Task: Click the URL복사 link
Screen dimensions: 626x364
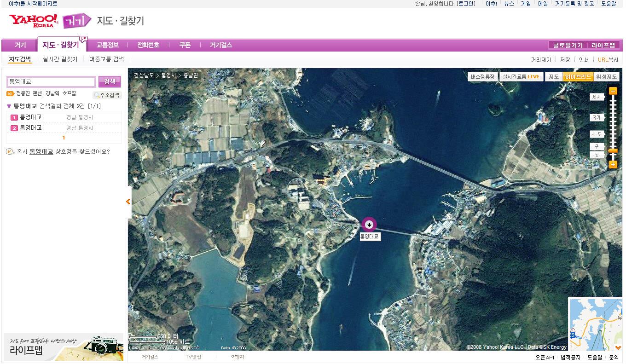Action: 608,60
